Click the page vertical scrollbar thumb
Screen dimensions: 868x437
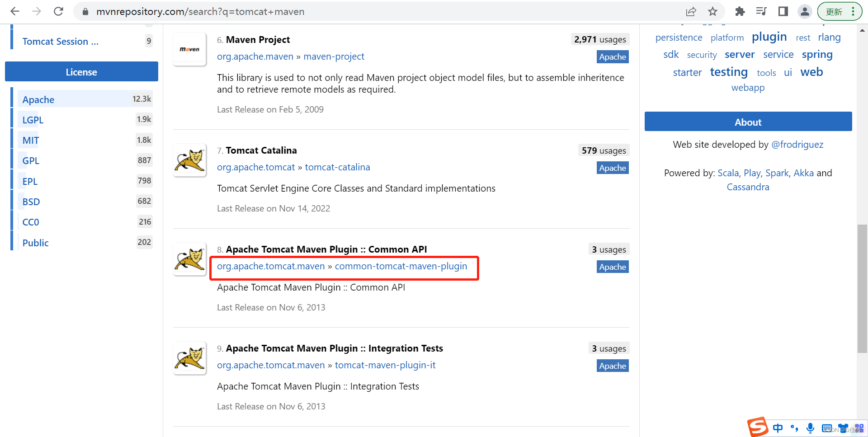[x=862, y=288]
